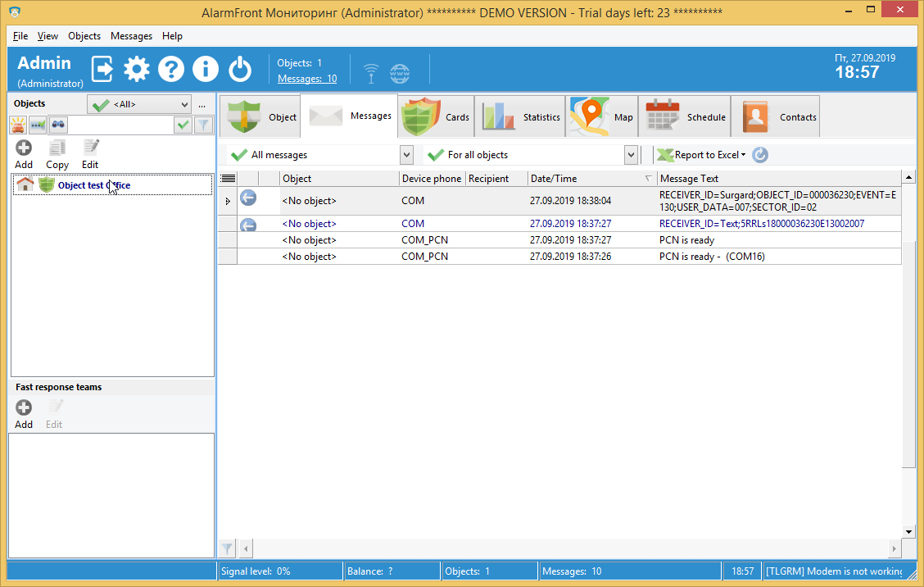Click horizontal scroll left arrow
This screenshot has height=587, width=924.
246,548
